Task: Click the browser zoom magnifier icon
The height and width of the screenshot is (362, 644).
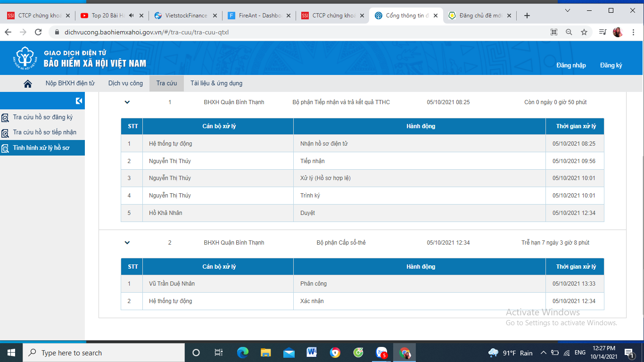Action: coord(569,32)
